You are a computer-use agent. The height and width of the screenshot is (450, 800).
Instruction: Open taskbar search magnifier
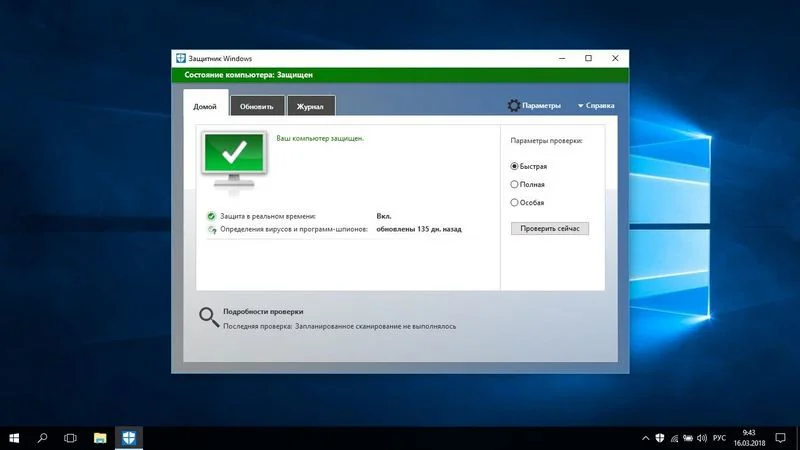click(x=42, y=438)
